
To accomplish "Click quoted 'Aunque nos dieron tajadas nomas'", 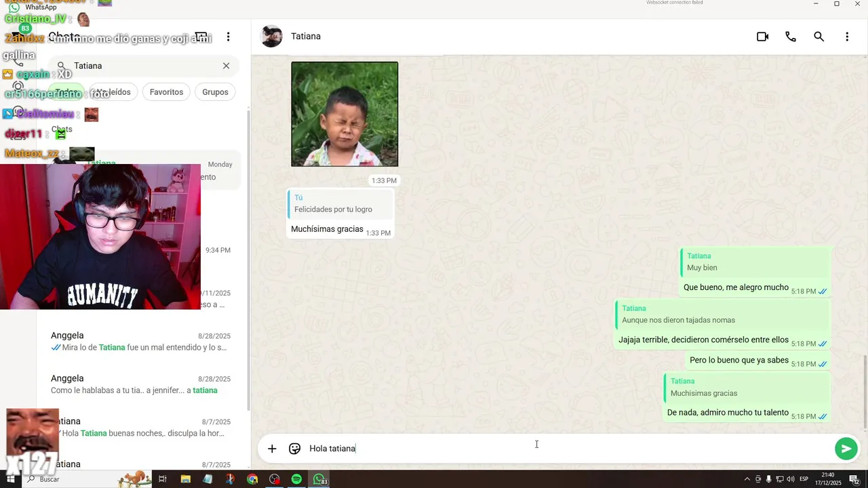I will 722,314.
